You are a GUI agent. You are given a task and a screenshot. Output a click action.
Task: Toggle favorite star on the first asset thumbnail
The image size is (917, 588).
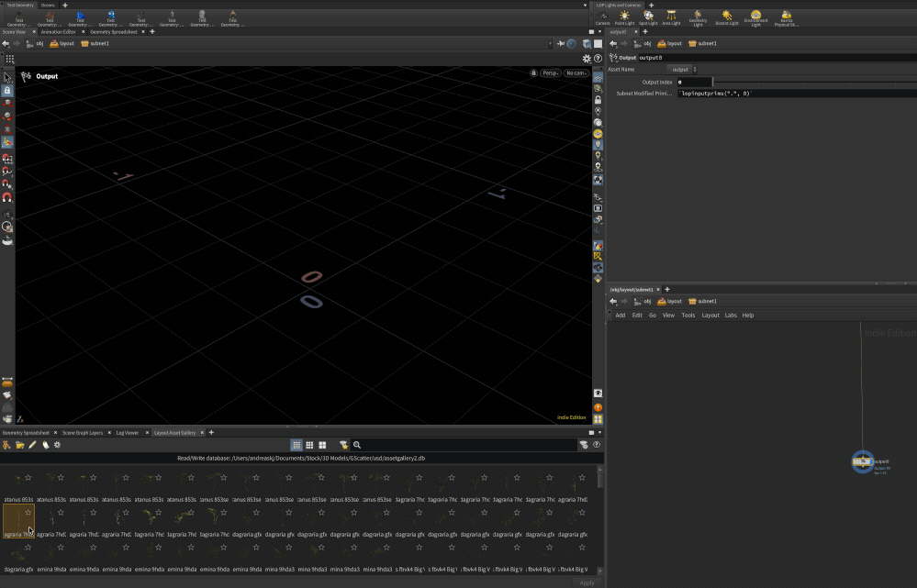[28, 478]
